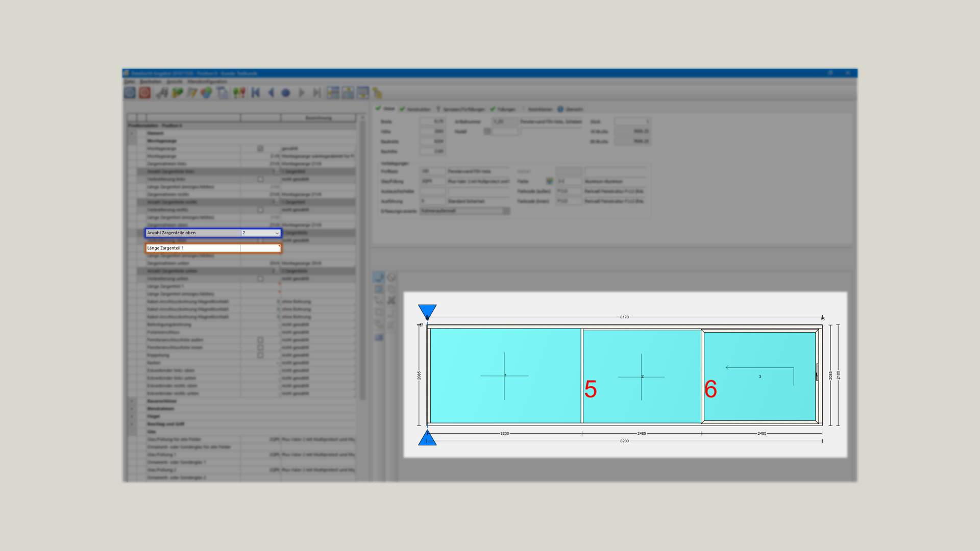The height and width of the screenshot is (551, 980).
Task: Click the blue round first toolbar icon
Action: (130, 92)
